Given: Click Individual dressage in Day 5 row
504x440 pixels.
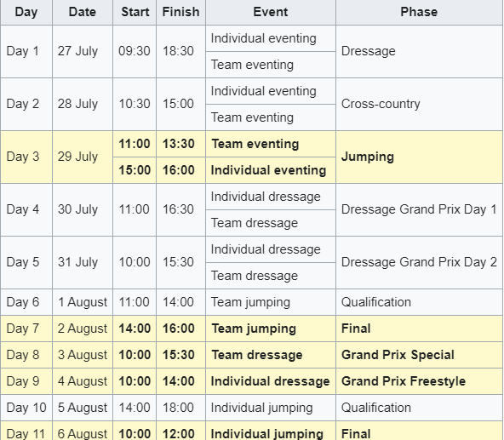Looking at the screenshot, I should pyautogui.click(x=271, y=249).
